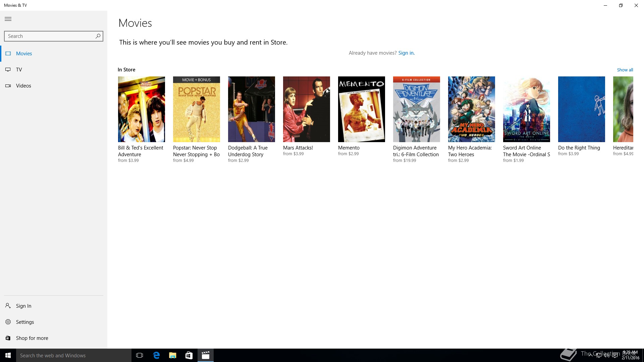Click the Videos camera icon
Image resolution: width=644 pixels, height=362 pixels.
point(8,86)
